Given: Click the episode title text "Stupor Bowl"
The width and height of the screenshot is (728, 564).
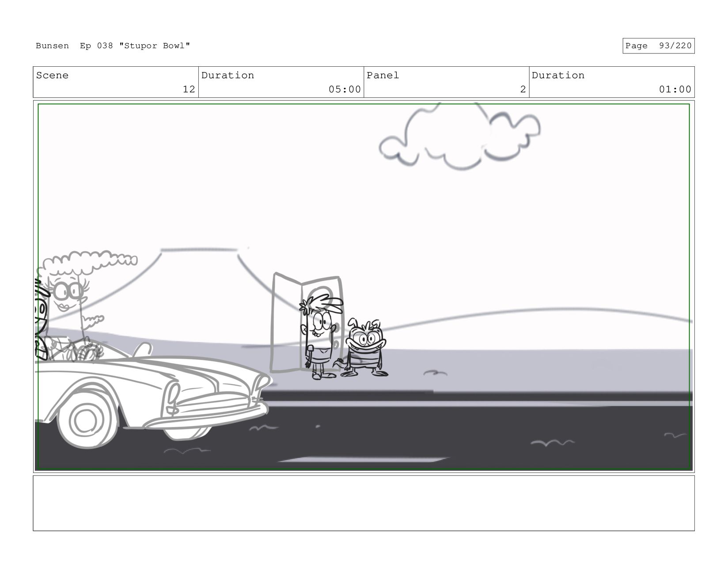Looking at the screenshot, I should pos(155,46).
